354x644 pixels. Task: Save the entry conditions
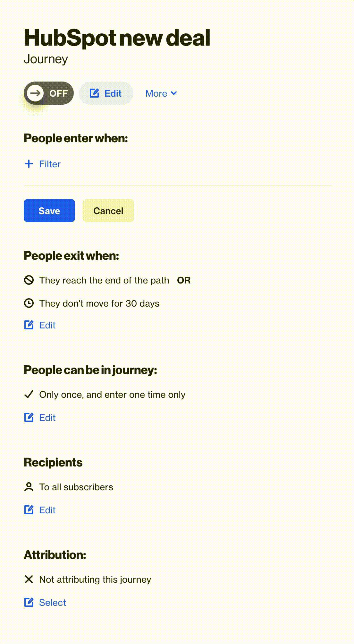click(x=49, y=211)
